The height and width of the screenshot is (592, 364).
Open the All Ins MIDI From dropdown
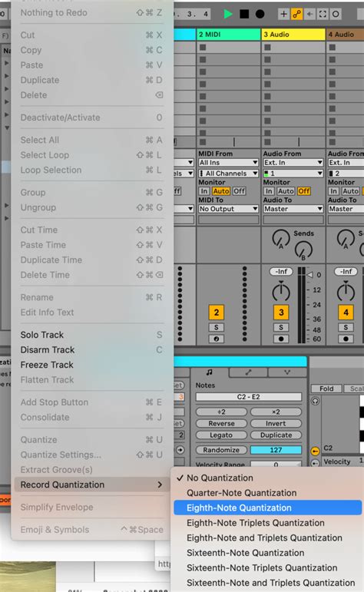228,162
